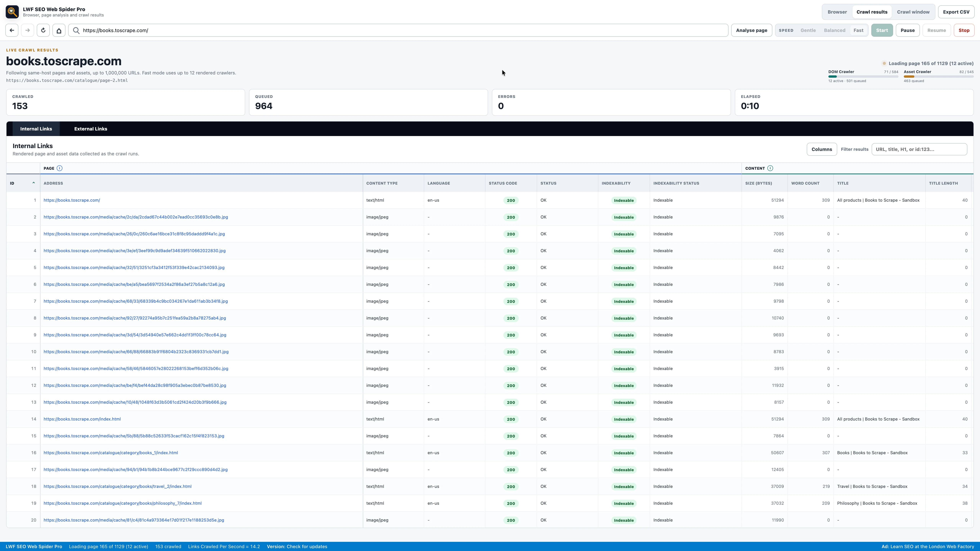Open the External Links tab
The width and height of the screenshot is (980, 551).
(91, 129)
